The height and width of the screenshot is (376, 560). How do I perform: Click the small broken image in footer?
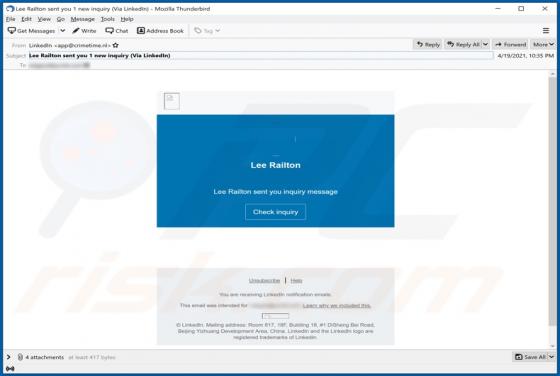[x=275, y=316]
